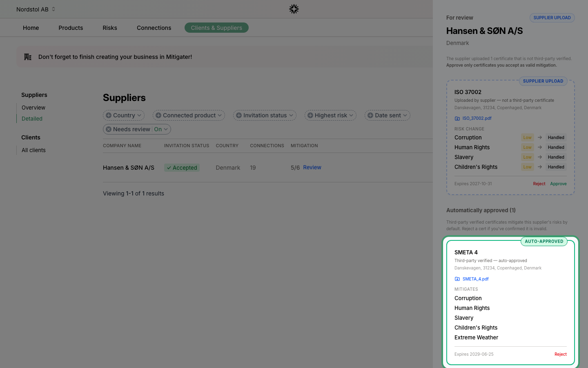Click the file icon beside ISO_37002.pdf
The width and height of the screenshot is (588, 368).
[457, 119]
